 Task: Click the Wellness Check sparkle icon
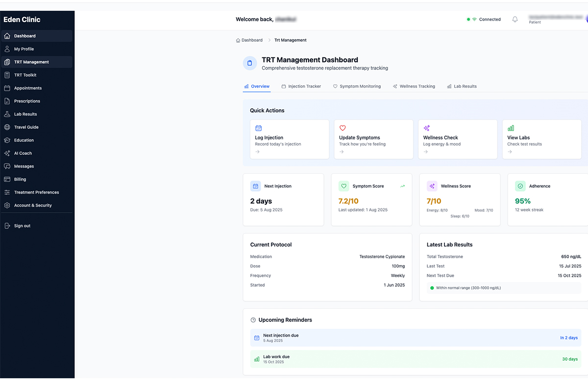click(x=427, y=128)
